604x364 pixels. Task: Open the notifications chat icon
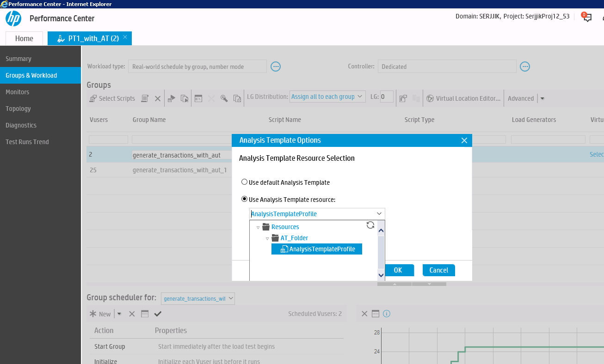(587, 17)
